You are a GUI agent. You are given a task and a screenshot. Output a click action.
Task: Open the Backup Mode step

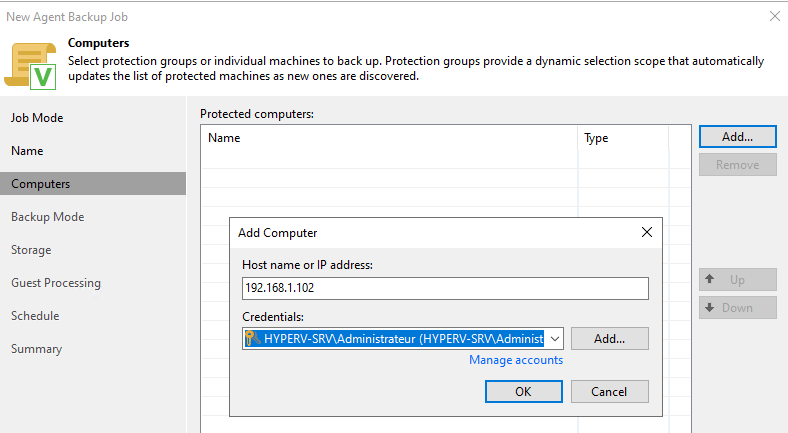coord(48,216)
